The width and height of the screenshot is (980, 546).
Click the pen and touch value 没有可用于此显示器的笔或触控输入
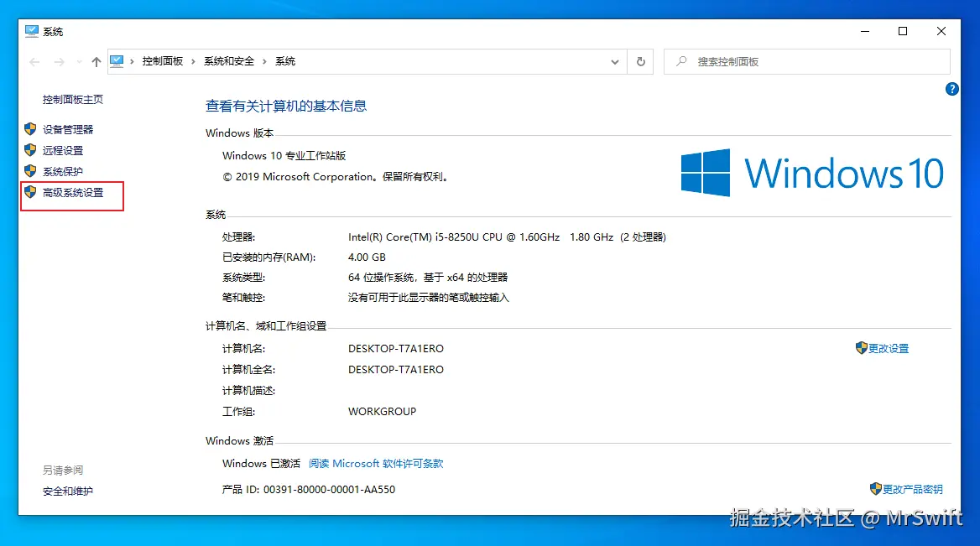tap(428, 298)
